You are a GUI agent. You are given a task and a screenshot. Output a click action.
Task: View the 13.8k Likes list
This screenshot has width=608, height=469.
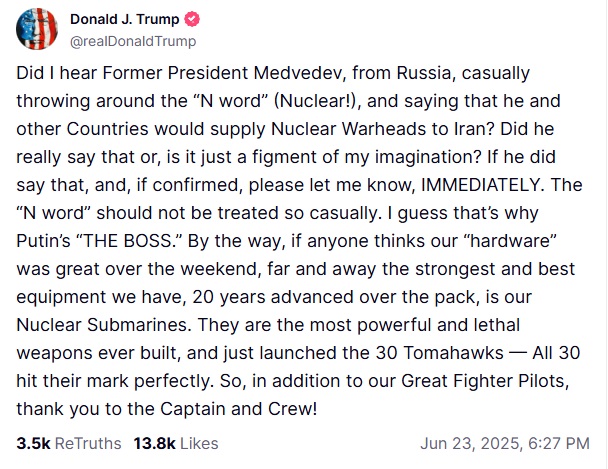pos(174,442)
